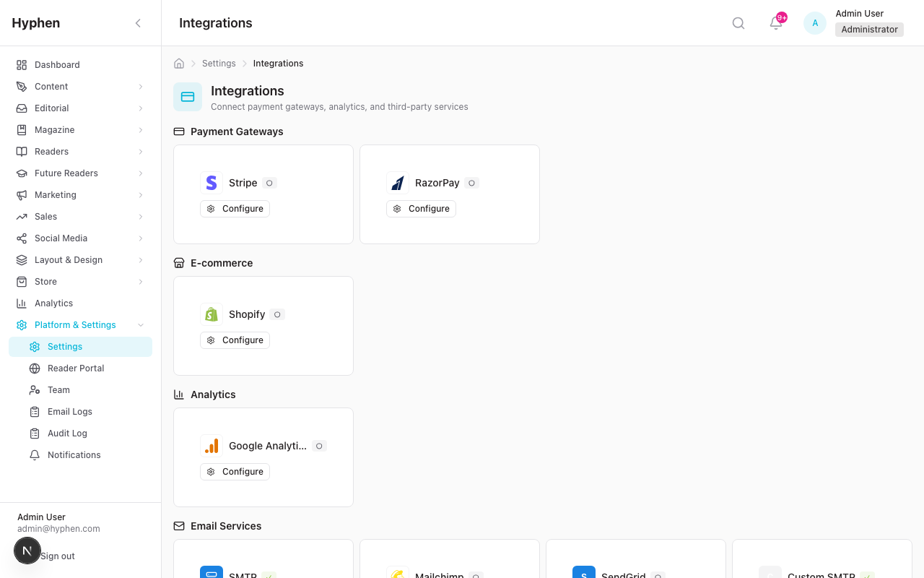924x578 pixels.
Task: Sign out of the admin account
Action: click(x=57, y=556)
